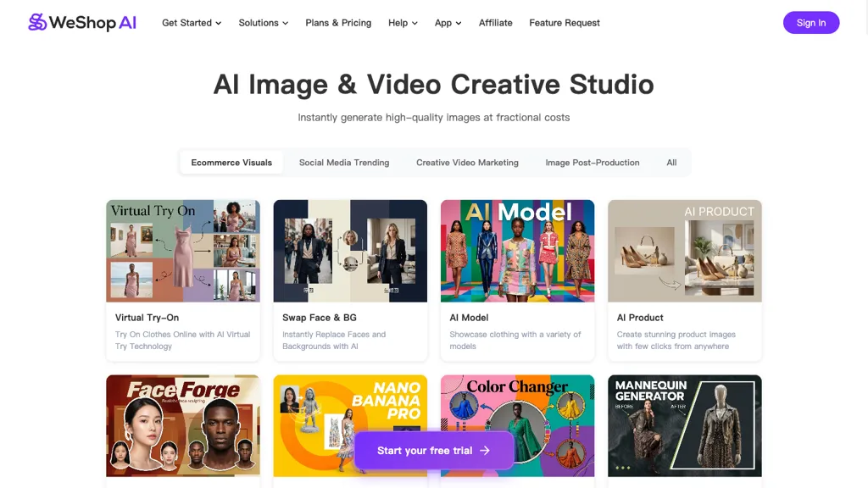868x488 pixels.
Task: Select the AI Product feature card
Action: [x=684, y=251]
